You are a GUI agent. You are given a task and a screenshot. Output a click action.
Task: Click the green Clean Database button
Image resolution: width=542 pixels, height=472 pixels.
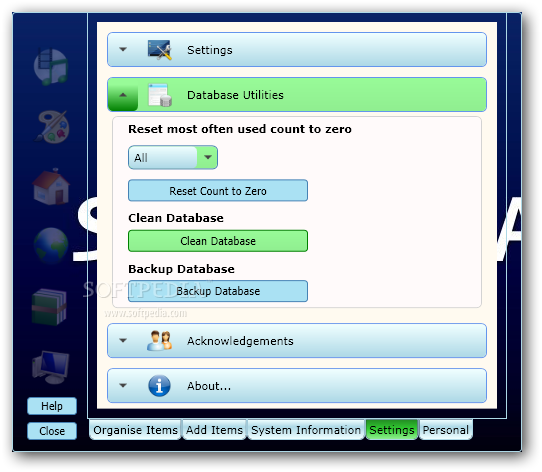pyautogui.click(x=218, y=241)
